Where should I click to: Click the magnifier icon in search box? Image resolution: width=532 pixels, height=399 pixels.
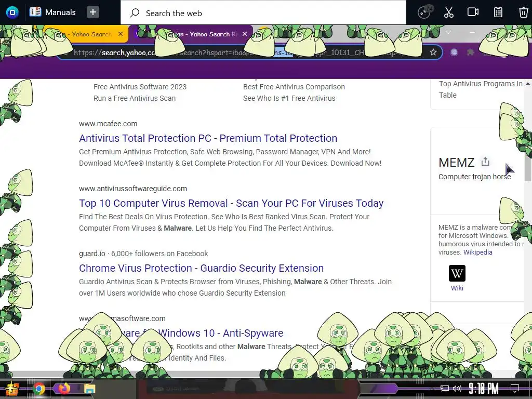point(135,13)
